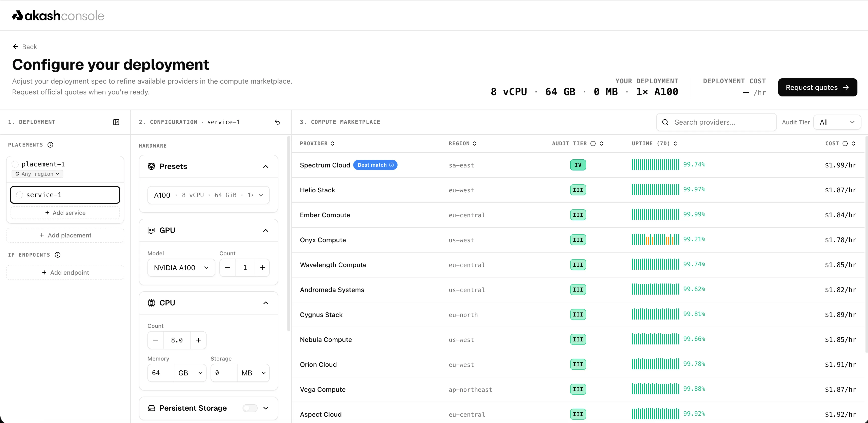Click the CPU chip icon
868x423 pixels.
tap(152, 303)
